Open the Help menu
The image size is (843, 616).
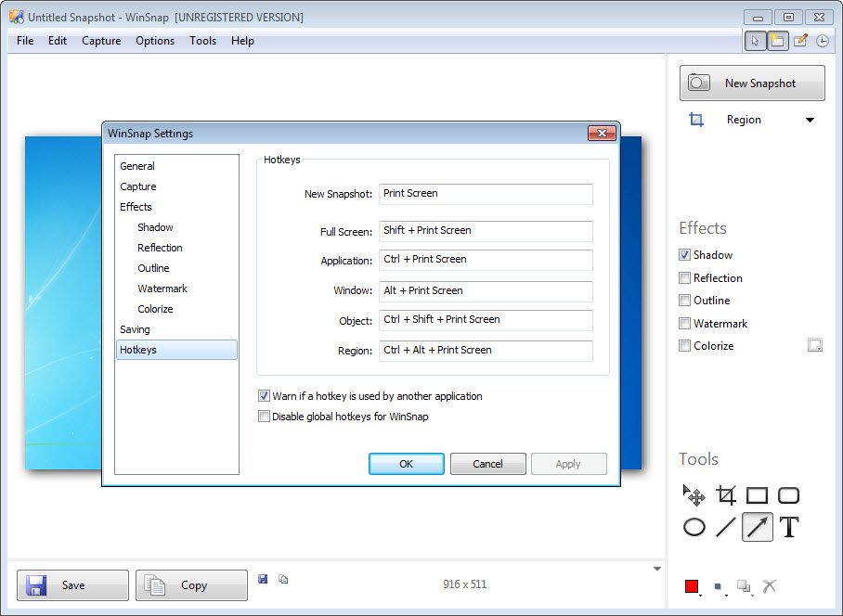coord(242,41)
